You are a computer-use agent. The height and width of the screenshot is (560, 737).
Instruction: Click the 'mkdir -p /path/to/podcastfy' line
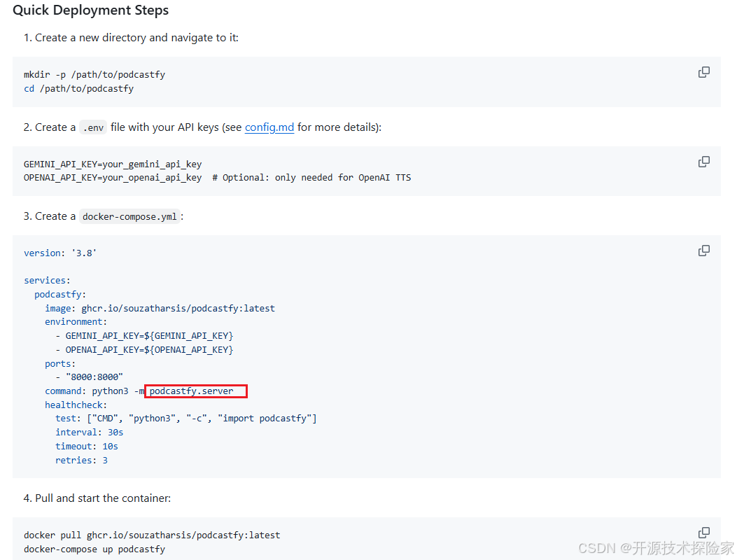coord(94,75)
